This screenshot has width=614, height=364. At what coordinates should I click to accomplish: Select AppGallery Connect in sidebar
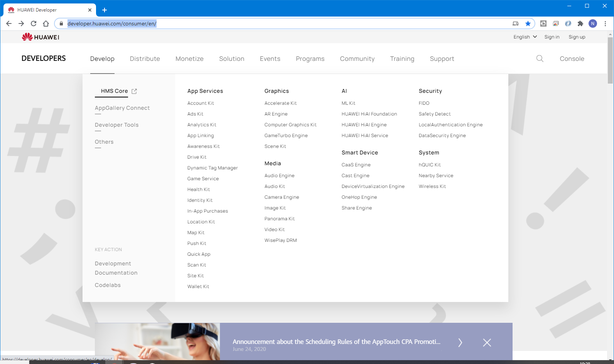pos(122,108)
